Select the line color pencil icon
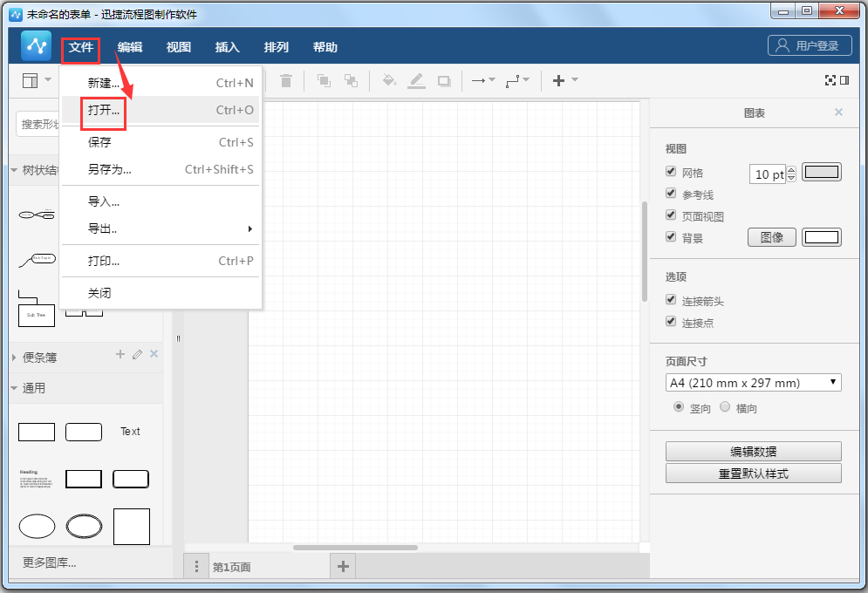Image resolution: width=868 pixels, height=593 pixels. (416, 80)
